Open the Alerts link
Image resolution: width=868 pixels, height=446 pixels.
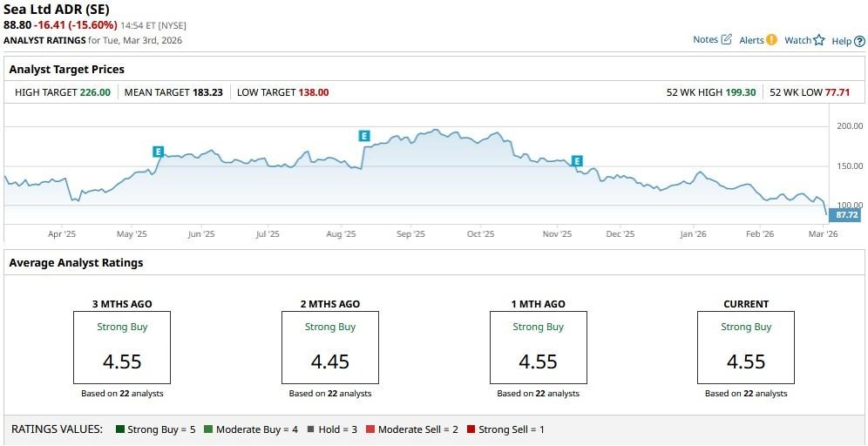click(751, 40)
